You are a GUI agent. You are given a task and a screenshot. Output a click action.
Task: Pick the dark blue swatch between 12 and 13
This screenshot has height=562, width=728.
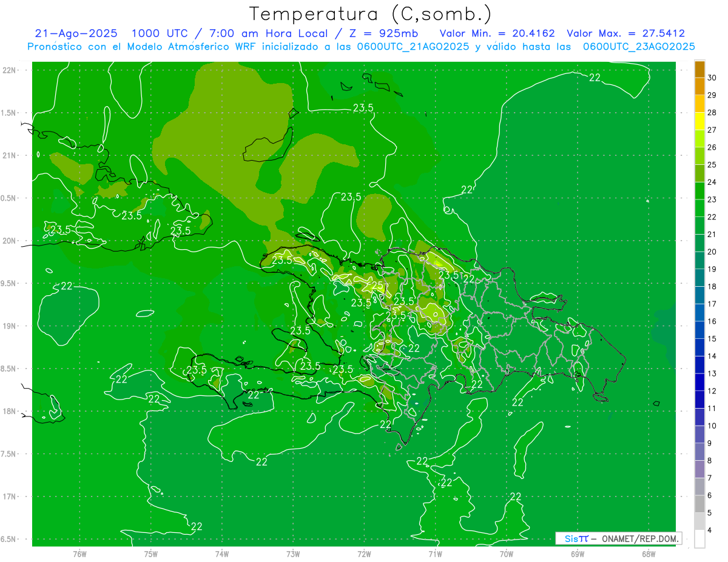[x=699, y=383]
